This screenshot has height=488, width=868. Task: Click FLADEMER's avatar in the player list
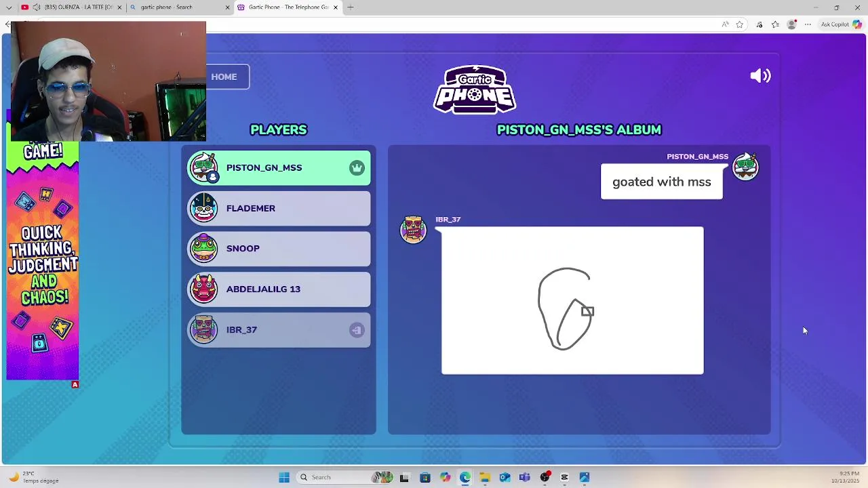point(203,208)
